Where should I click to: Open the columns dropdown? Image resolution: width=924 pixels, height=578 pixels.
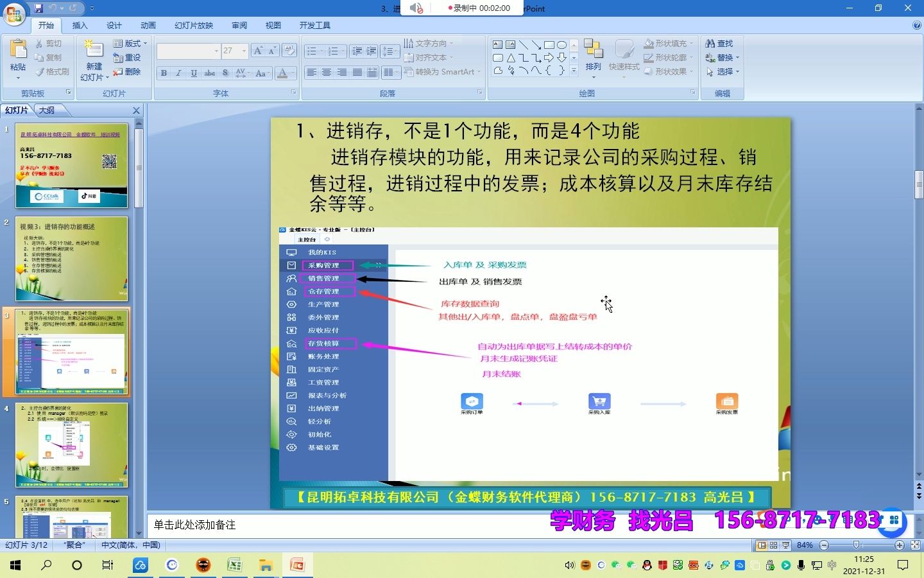point(391,73)
